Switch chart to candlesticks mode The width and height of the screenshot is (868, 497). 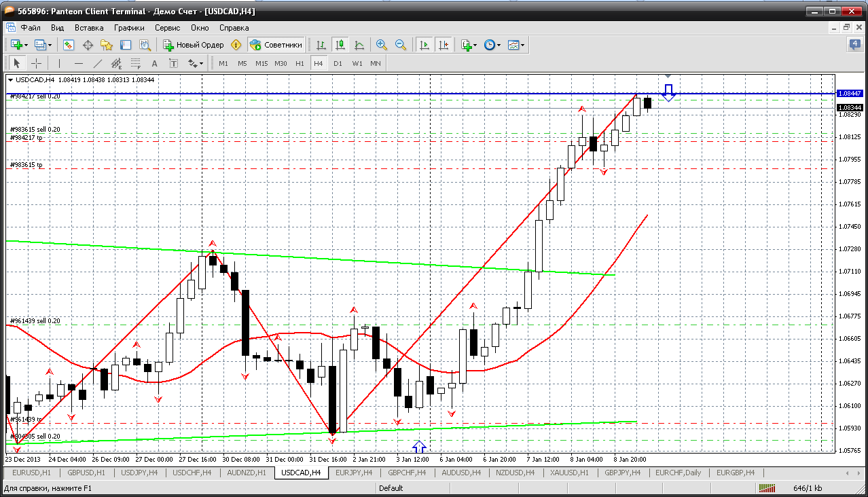(340, 45)
